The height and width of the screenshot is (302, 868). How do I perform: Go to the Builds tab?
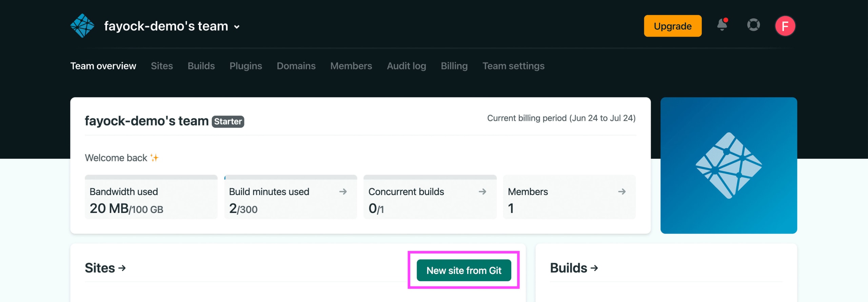[x=201, y=66]
